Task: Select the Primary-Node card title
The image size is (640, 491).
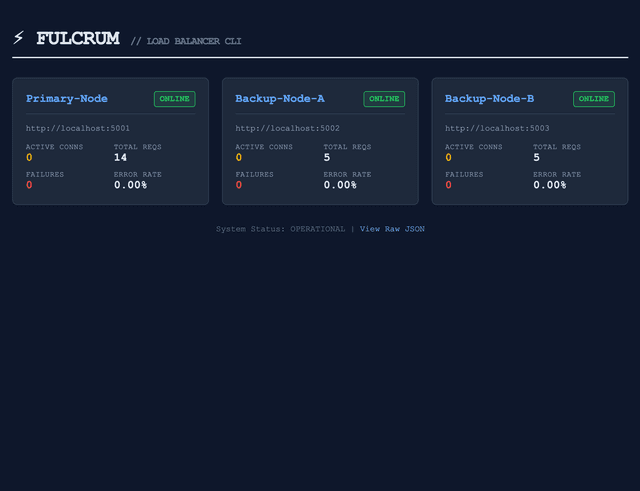Action: (x=67, y=99)
